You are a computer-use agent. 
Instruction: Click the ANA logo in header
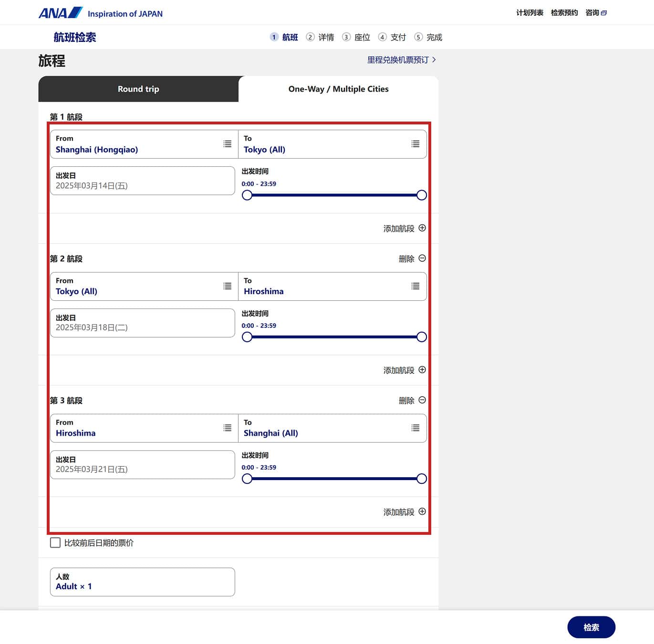61,13
